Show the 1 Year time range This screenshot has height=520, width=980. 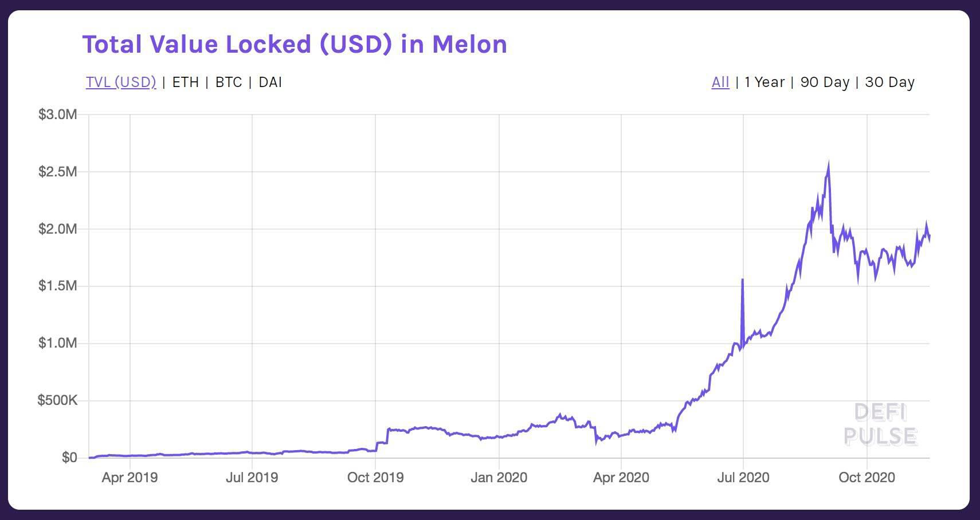pyautogui.click(x=765, y=82)
